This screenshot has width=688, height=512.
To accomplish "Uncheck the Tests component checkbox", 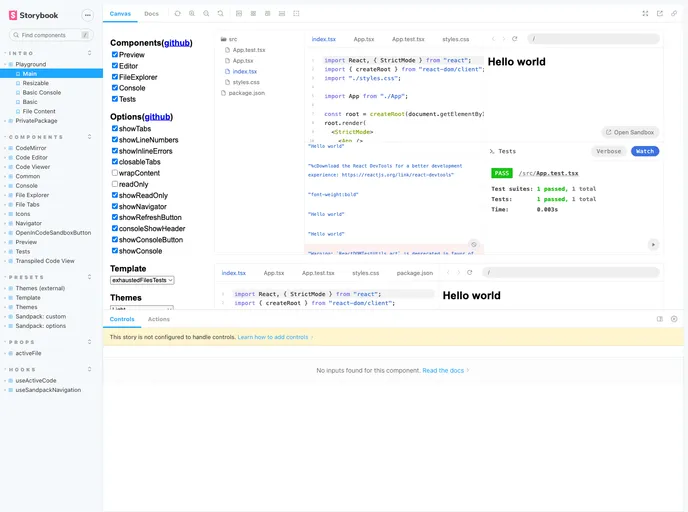I will (x=115, y=99).
